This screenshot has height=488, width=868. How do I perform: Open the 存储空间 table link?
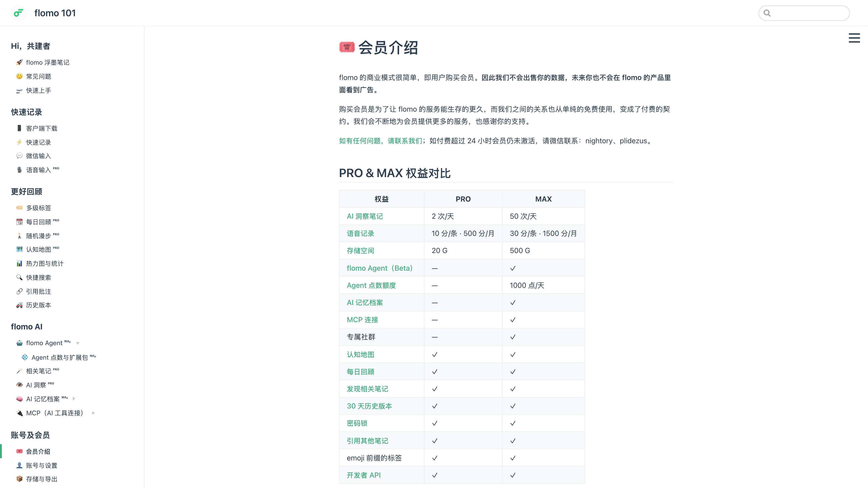361,251
